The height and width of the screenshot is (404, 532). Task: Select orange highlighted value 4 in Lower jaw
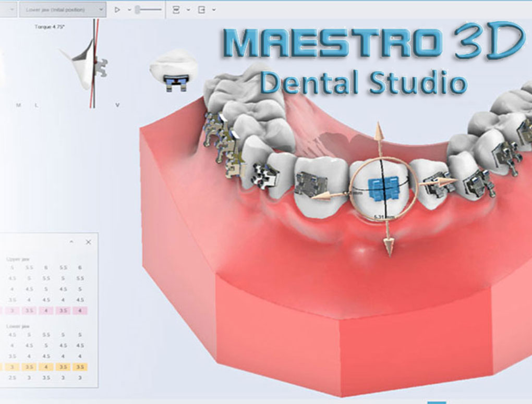pyautogui.click(x=46, y=367)
